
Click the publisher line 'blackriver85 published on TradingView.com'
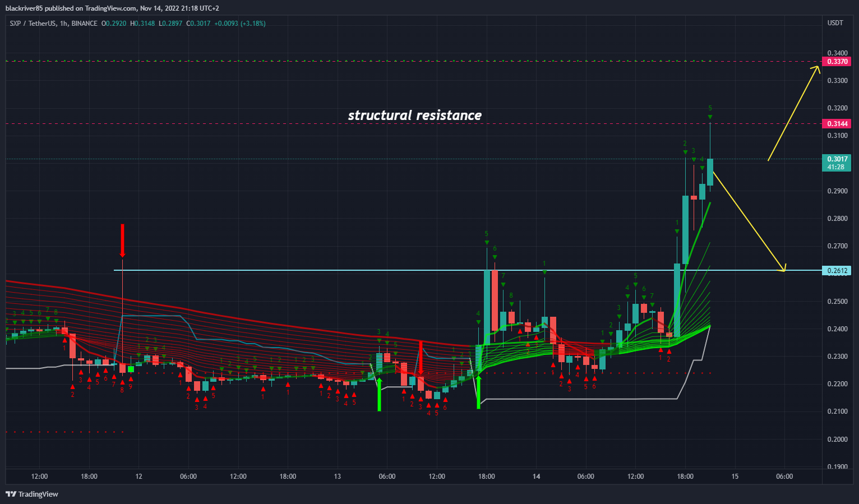(71, 8)
